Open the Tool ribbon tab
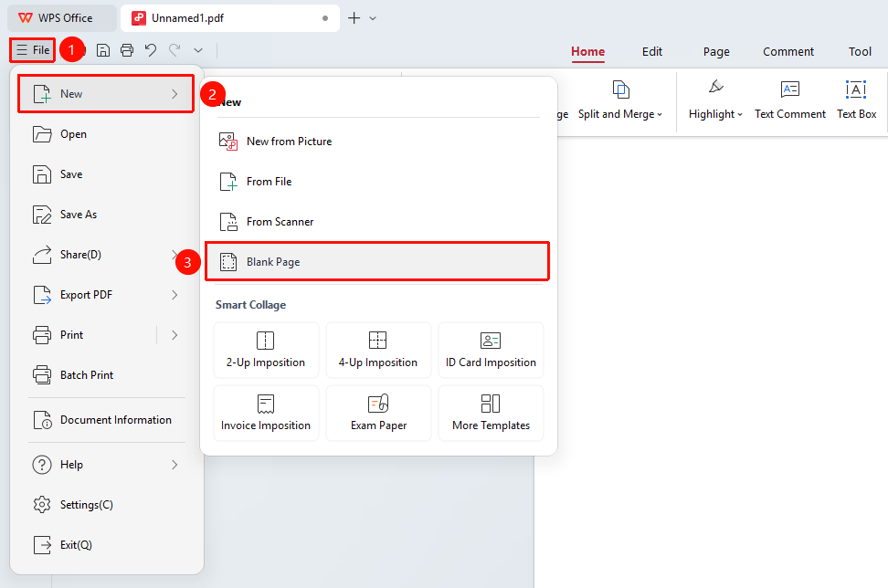Image resolution: width=888 pixels, height=588 pixels. 860,51
